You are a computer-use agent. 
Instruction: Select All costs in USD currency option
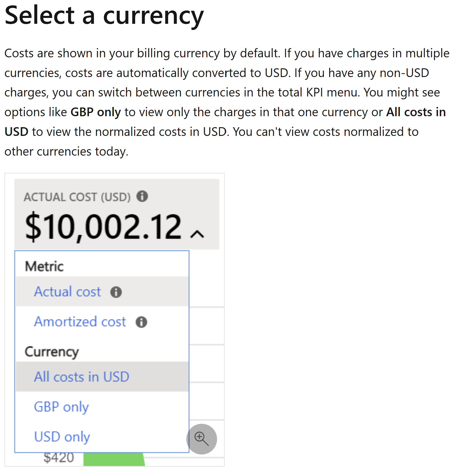point(102,377)
